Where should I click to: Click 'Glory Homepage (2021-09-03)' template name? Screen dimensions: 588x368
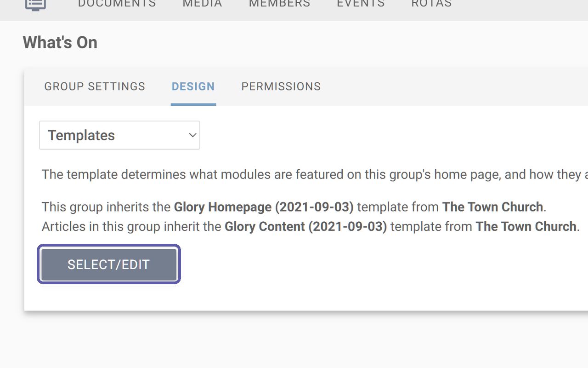(264, 207)
